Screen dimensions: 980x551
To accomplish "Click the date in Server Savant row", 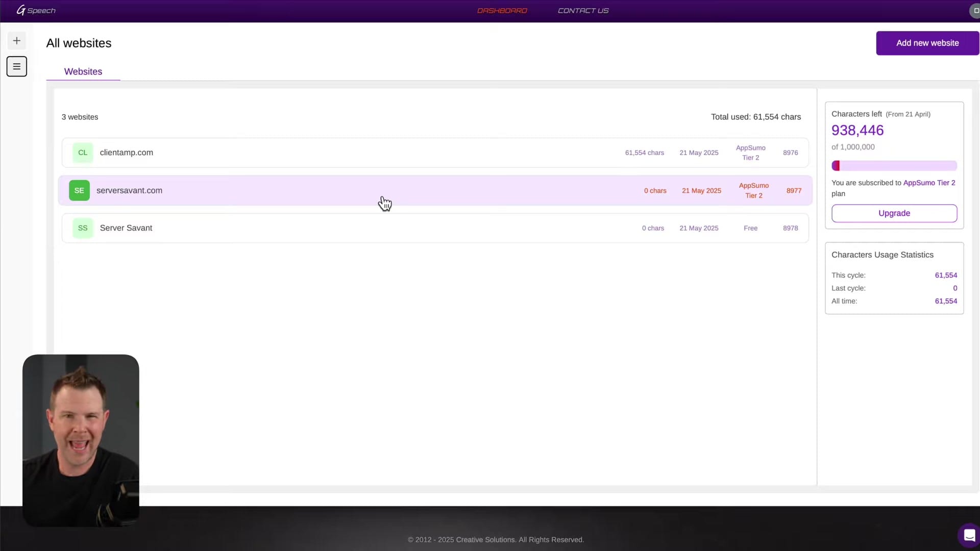I will tap(699, 228).
